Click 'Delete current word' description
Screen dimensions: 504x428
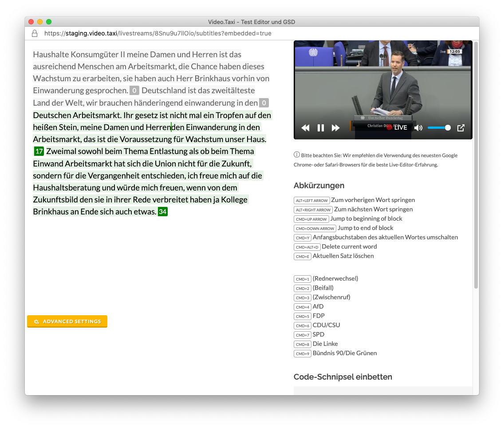(x=350, y=247)
